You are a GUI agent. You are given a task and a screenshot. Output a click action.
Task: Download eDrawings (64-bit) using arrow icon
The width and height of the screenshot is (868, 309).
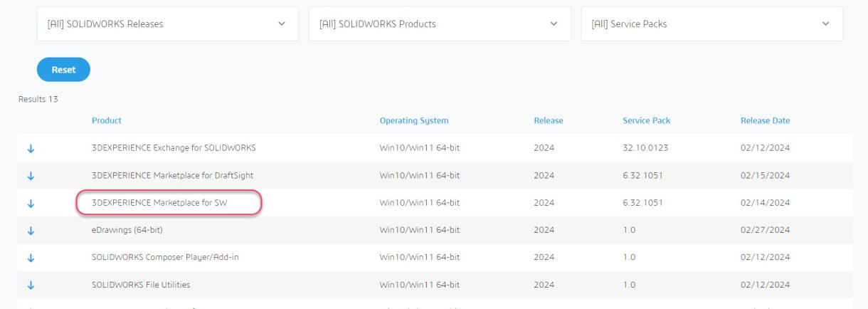31,231
